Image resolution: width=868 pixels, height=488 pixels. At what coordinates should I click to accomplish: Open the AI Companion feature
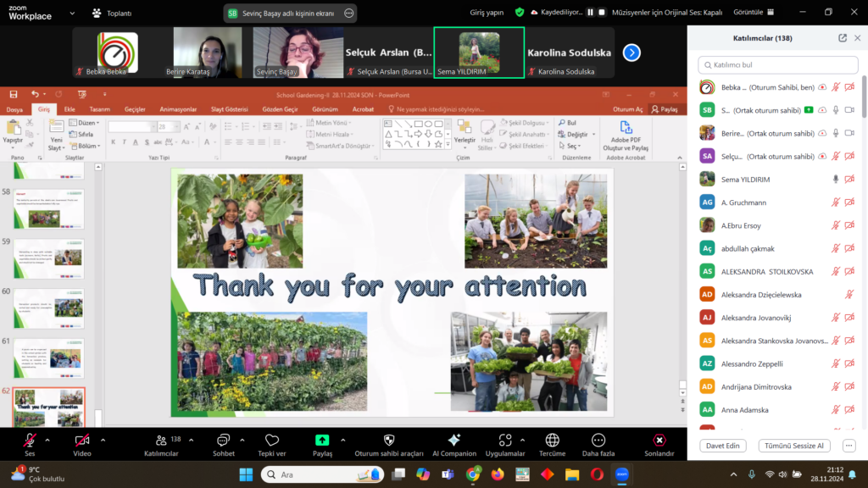pos(453,441)
